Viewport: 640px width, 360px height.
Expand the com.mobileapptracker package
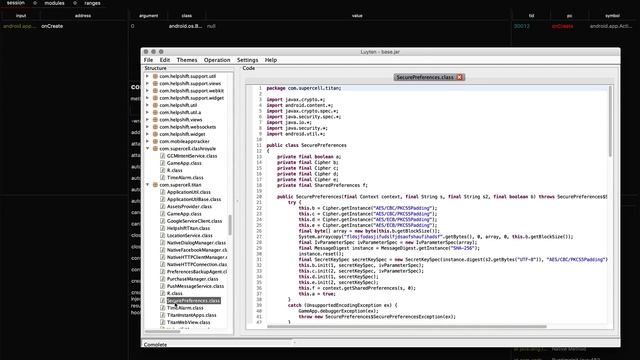pyautogui.click(x=147, y=141)
